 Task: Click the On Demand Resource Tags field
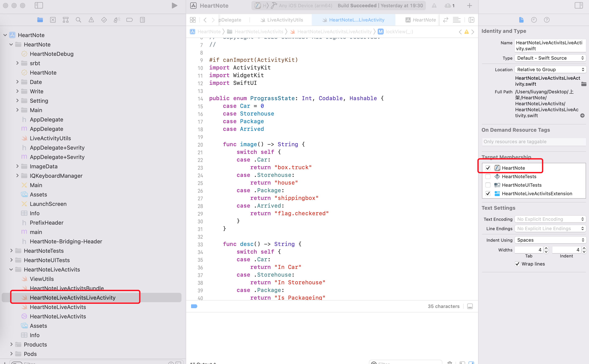[x=534, y=142]
